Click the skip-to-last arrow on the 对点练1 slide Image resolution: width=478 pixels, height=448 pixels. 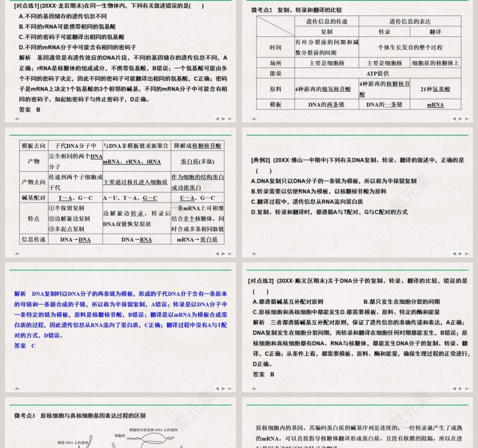(229, 119)
